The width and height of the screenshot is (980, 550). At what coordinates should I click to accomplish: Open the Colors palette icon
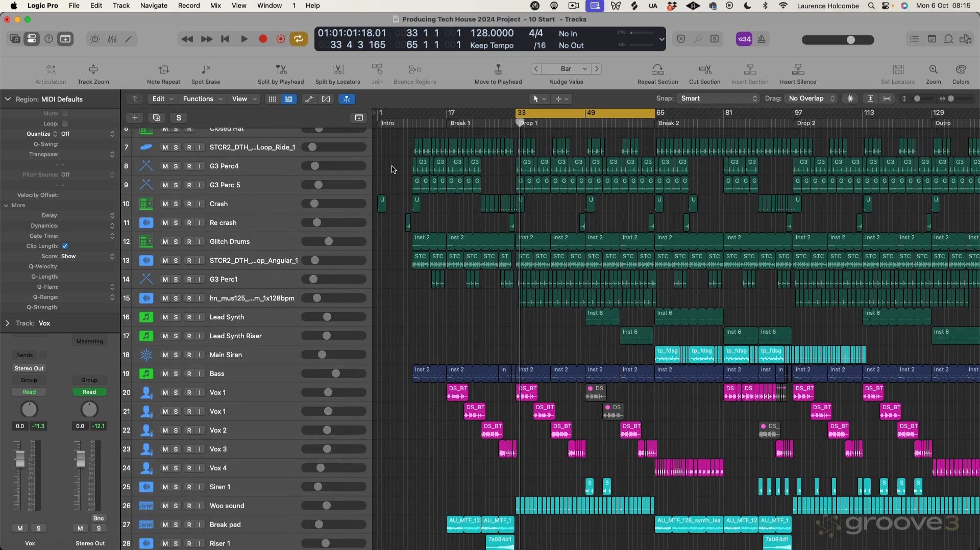point(961,69)
